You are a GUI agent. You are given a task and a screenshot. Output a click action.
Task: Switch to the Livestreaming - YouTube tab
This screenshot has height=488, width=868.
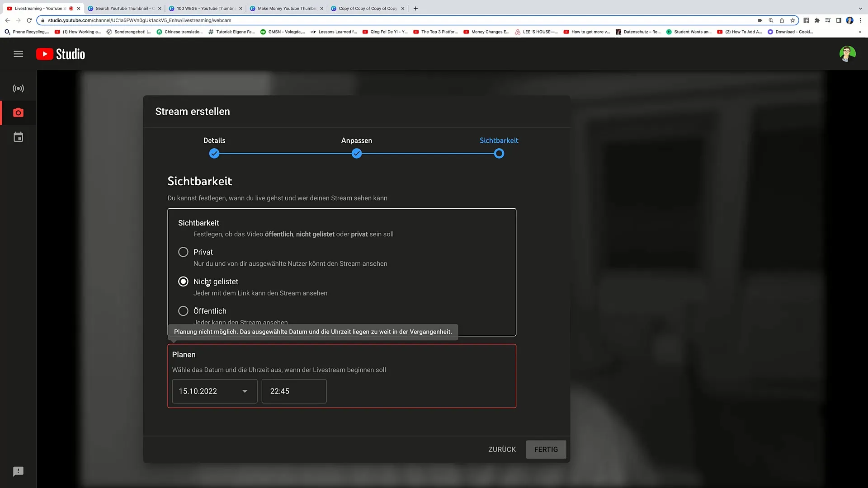tap(43, 8)
